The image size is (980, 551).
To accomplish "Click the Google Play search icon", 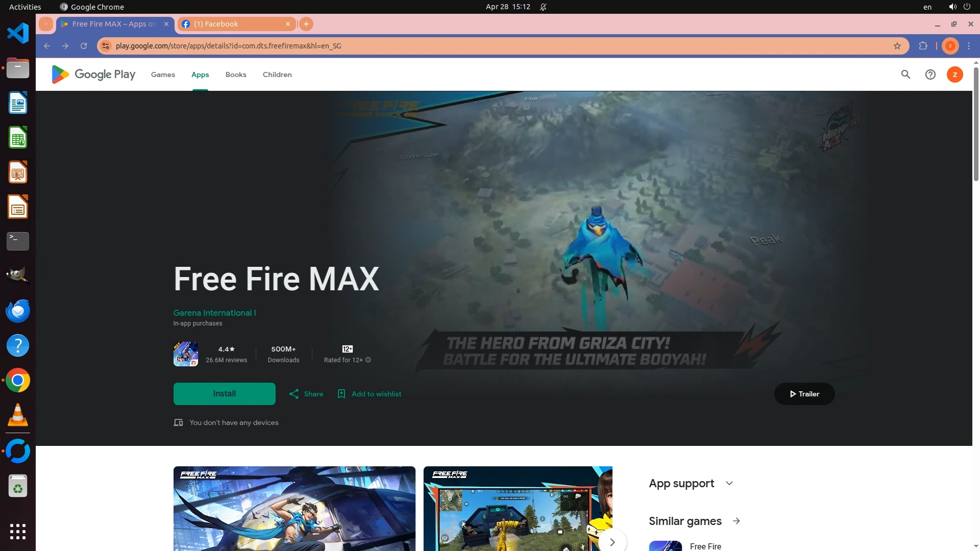I will pos(905,74).
